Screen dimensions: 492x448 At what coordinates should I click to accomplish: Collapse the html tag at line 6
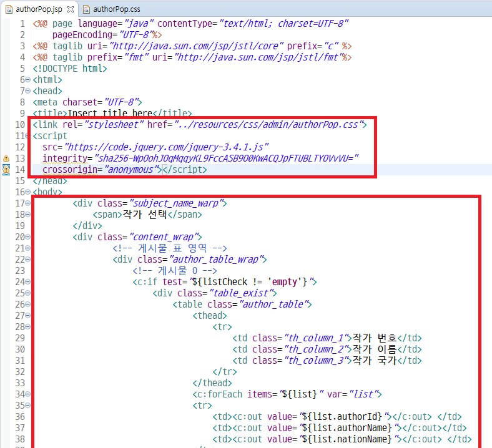[27, 80]
